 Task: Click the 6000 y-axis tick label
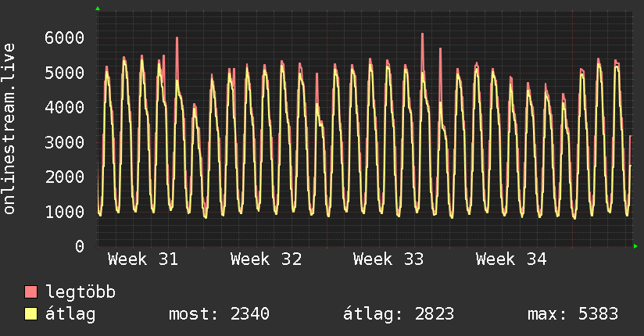(65, 38)
